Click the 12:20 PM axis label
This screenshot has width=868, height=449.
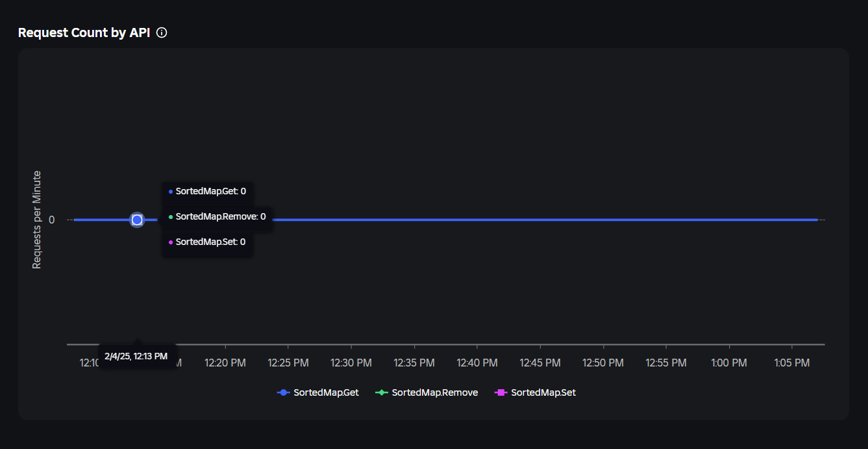225,363
